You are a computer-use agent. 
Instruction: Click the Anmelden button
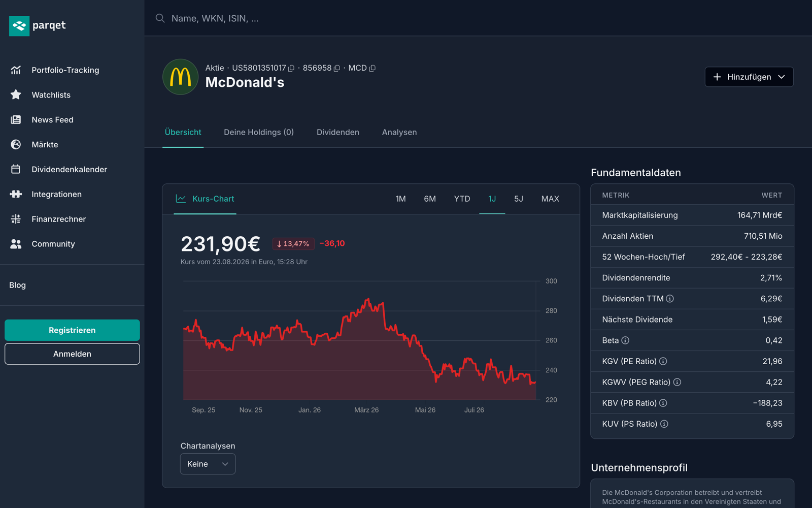point(72,354)
